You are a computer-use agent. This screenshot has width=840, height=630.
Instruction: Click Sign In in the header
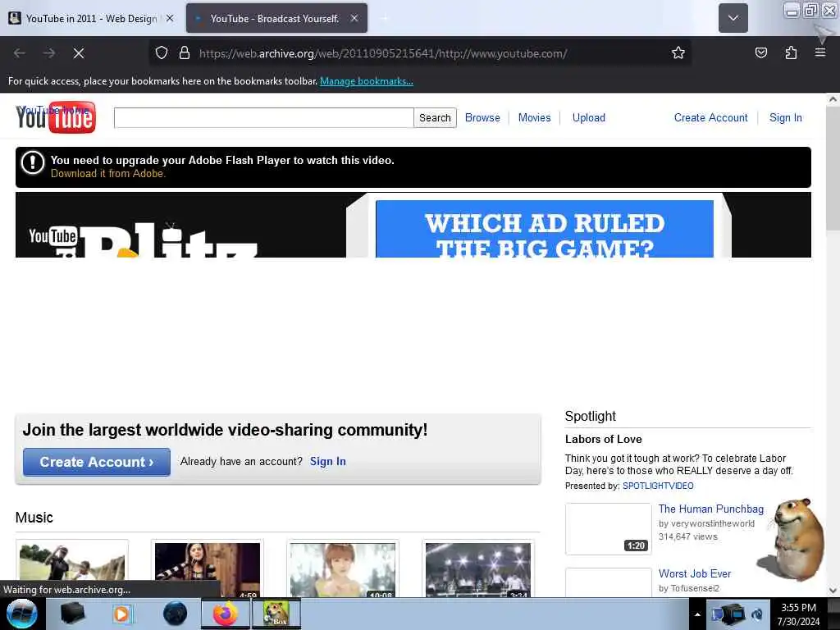point(785,118)
